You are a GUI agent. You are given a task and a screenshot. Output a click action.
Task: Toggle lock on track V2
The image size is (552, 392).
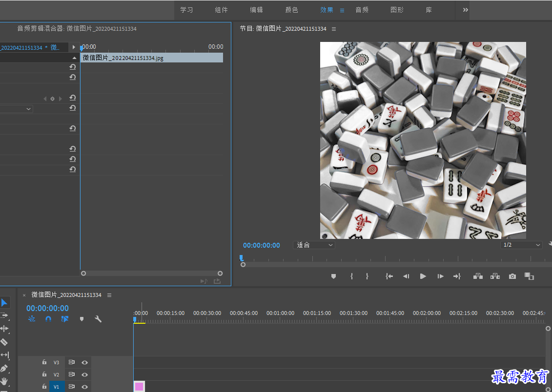click(x=44, y=374)
